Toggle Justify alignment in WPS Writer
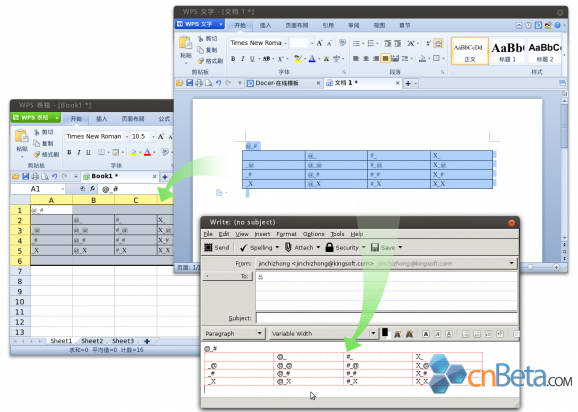 385,59
